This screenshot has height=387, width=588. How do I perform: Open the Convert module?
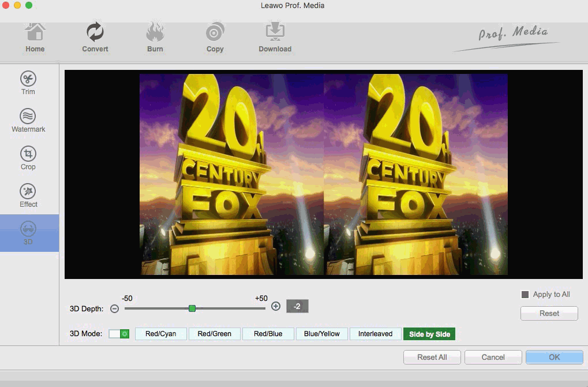pos(95,38)
